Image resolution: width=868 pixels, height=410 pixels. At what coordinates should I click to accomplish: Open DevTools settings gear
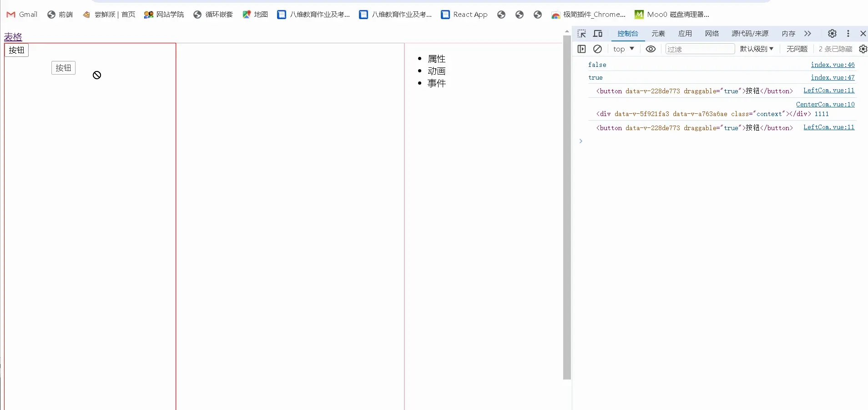(832, 34)
